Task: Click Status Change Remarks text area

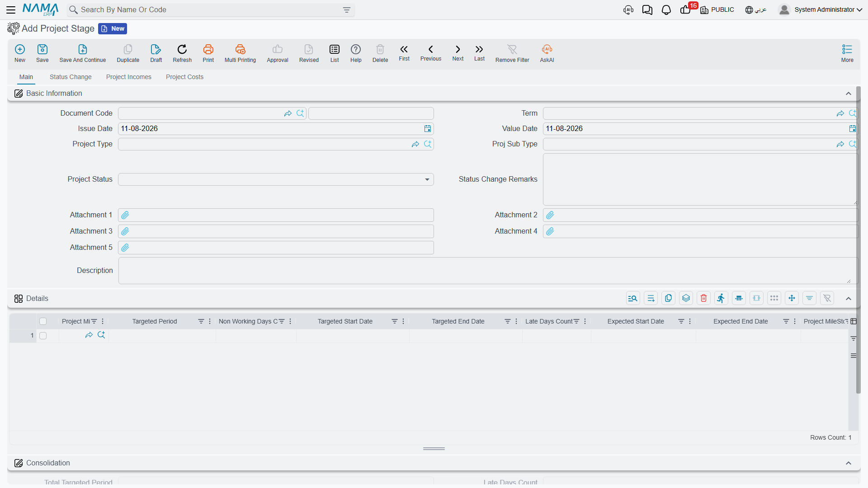Action: 700,179
